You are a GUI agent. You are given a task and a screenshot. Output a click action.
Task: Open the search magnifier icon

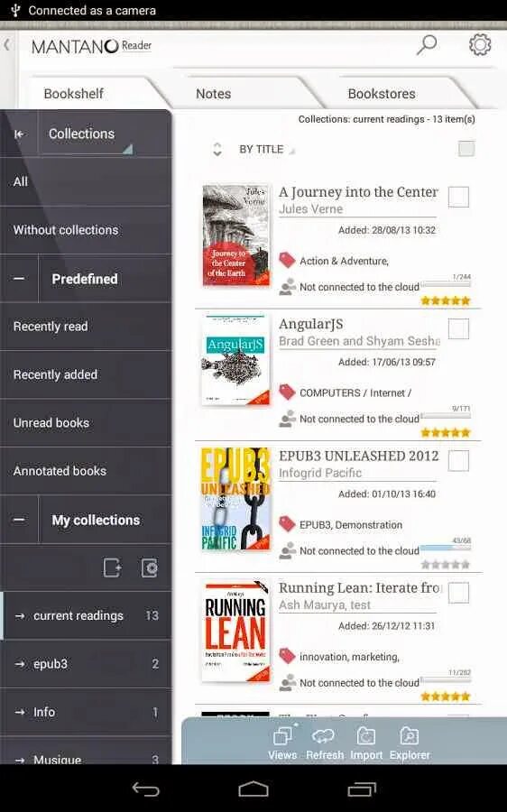click(427, 45)
